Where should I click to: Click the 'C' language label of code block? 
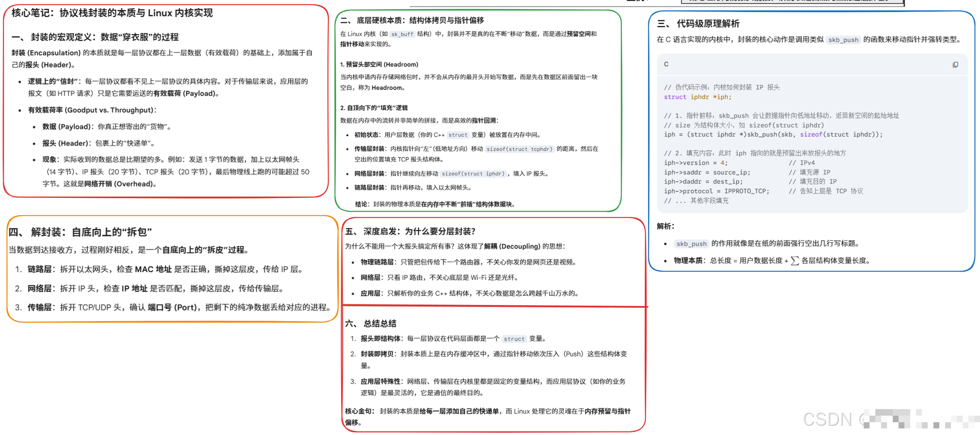point(666,64)
